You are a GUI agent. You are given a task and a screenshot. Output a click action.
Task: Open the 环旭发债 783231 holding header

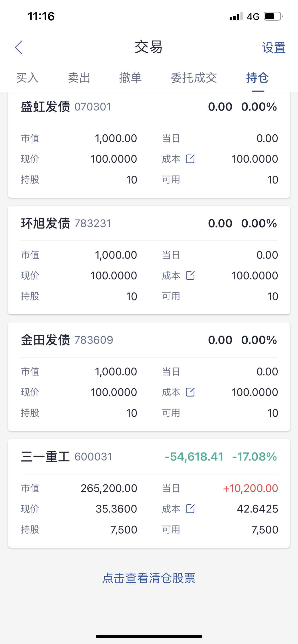[x=66, y=224]
